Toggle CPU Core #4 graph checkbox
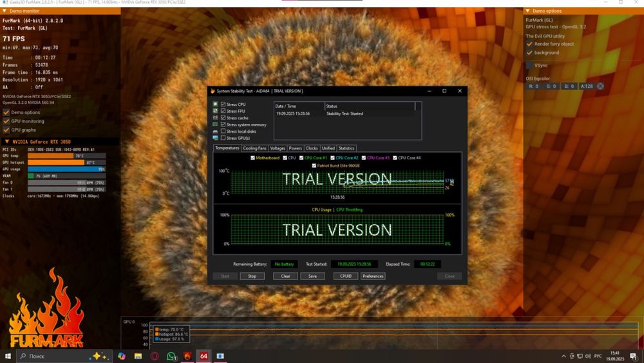Screen dimensions: 644x363 (395, 158)
